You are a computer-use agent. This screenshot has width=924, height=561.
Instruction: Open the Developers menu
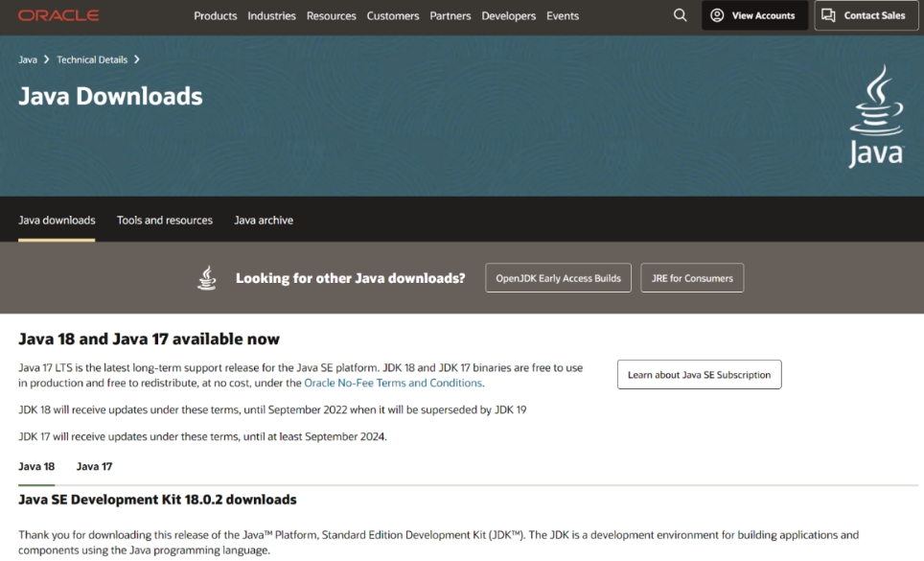click(x=509, y=15)
